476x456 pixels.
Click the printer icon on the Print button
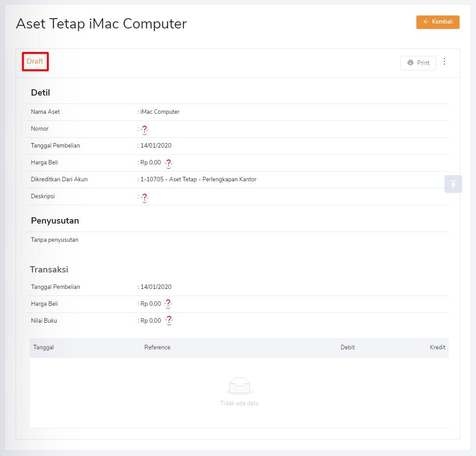409,63
